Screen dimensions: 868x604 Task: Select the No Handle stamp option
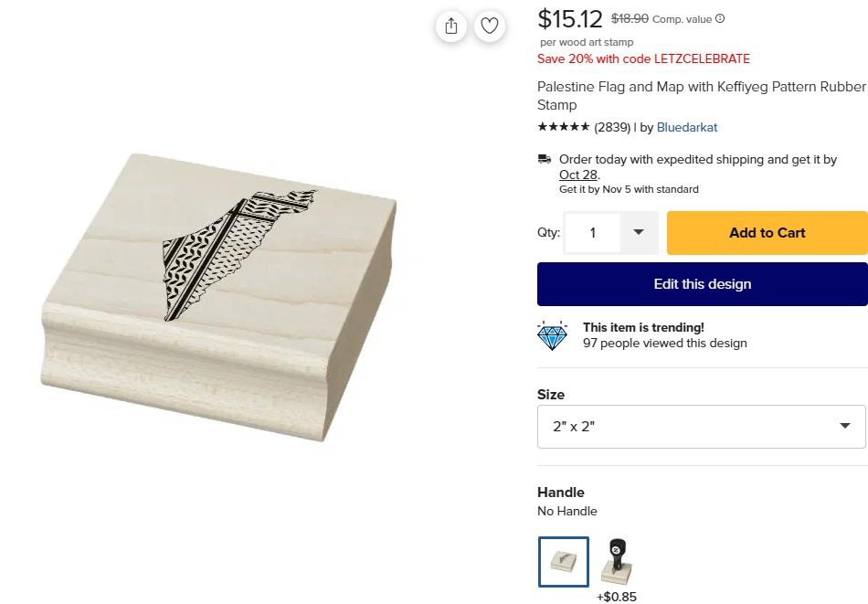point(564,561)
